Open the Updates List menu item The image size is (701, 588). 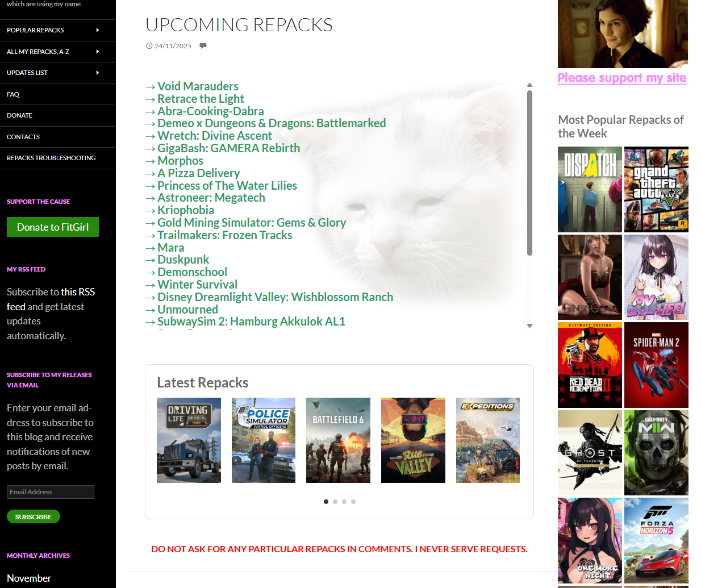[27, 73]
